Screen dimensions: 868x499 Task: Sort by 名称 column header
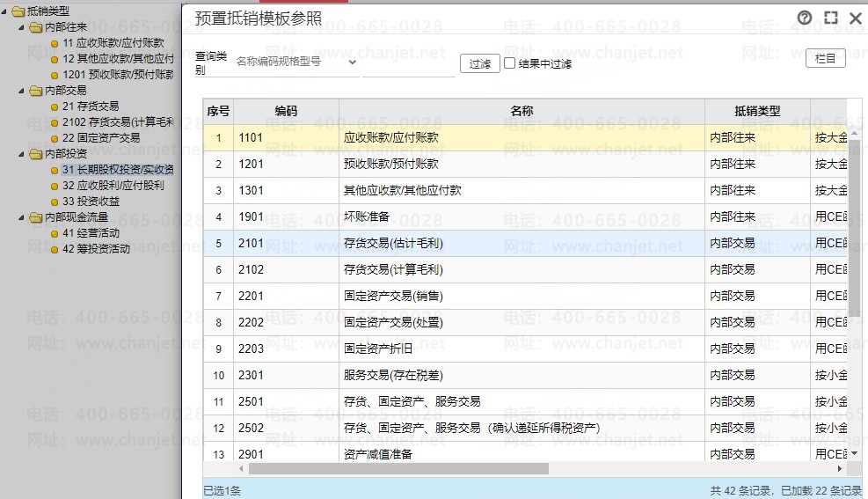coord(522,111)
